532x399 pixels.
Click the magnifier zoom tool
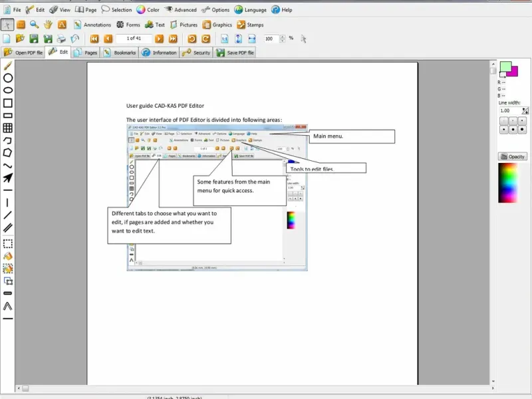(34, 25)
